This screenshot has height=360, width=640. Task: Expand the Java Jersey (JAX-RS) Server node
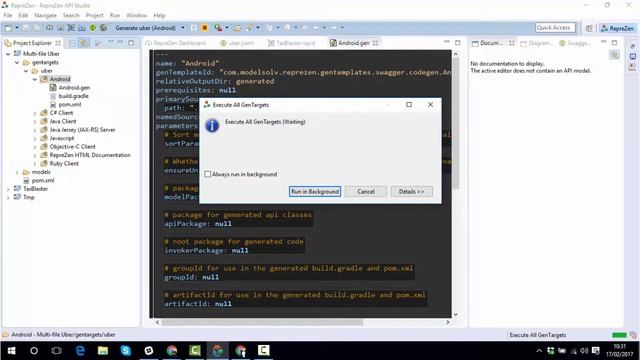pyautogui.click(x=35, y=130)
